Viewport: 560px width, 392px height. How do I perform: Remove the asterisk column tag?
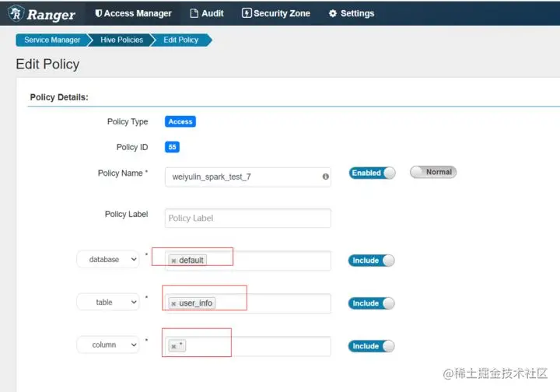[x=173, y=346]
